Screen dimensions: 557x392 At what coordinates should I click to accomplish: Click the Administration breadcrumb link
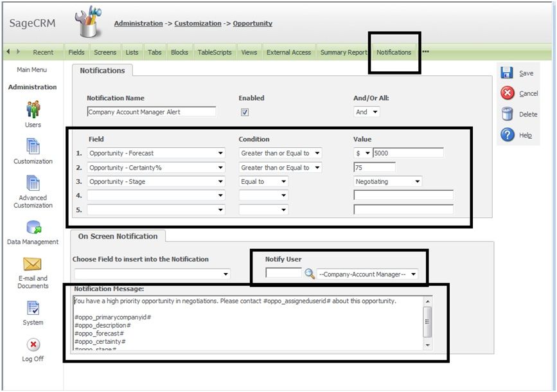(138, 24)
